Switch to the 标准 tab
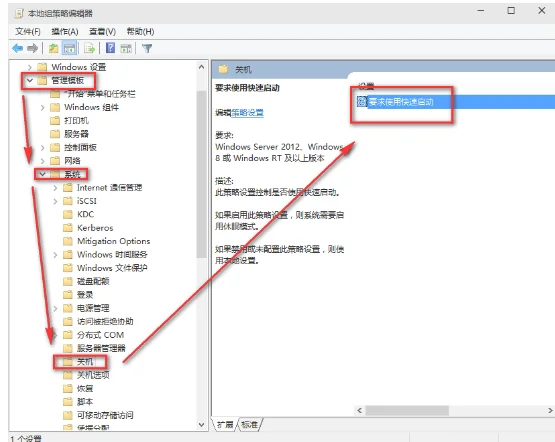Screen dimensions: 555x442 tap(250, 424)
